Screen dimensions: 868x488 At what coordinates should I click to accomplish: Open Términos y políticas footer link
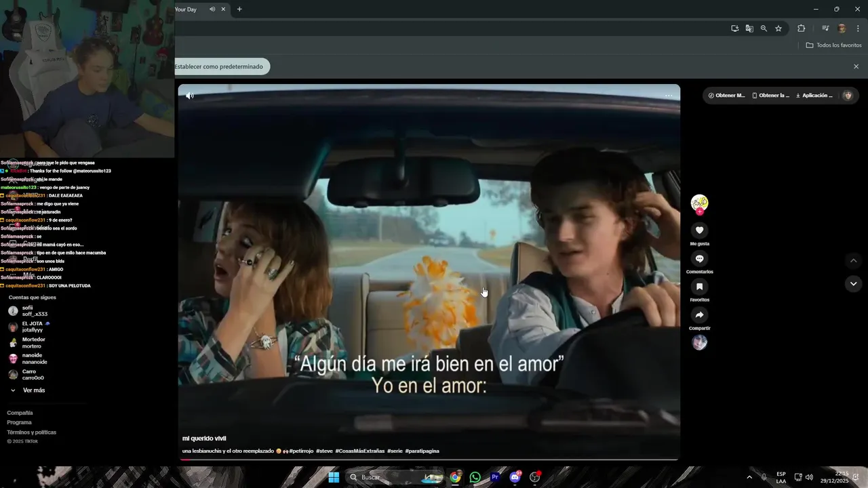[x=31, y=432]
